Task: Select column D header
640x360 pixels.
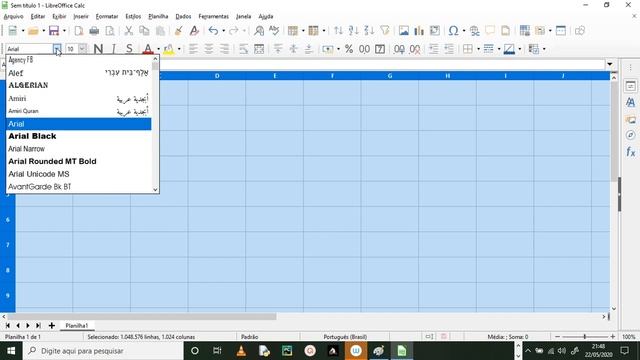Action: coord(217,76)
